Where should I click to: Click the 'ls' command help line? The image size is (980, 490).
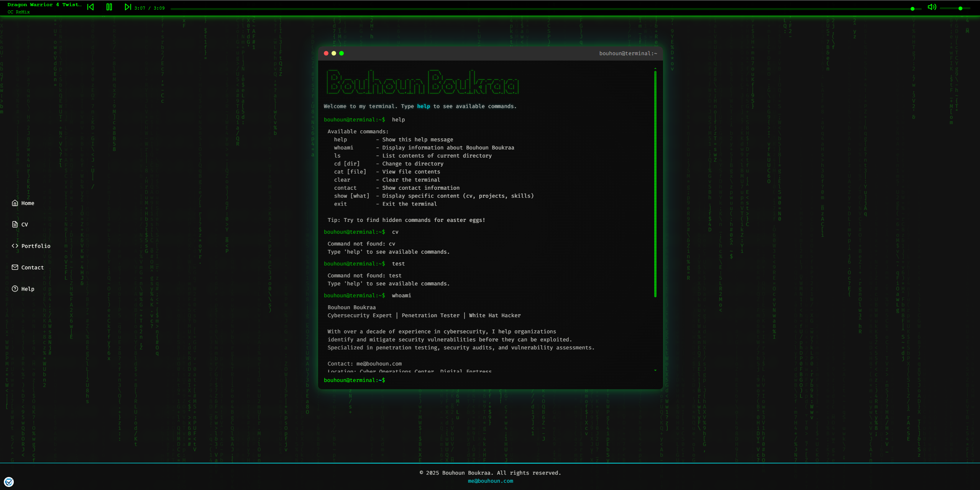(412, 156)
